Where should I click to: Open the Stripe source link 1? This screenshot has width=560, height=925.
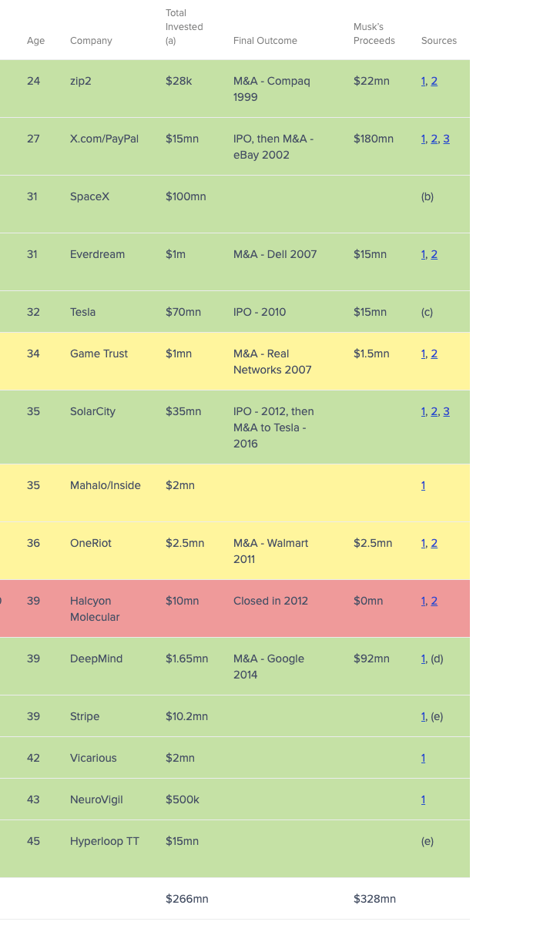(424, 716)
